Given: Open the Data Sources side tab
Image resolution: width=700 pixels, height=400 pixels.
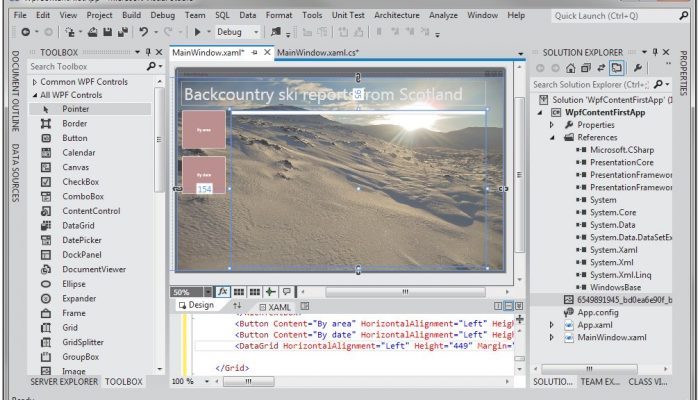Looking at the screenshot, I should pos(15,173).
